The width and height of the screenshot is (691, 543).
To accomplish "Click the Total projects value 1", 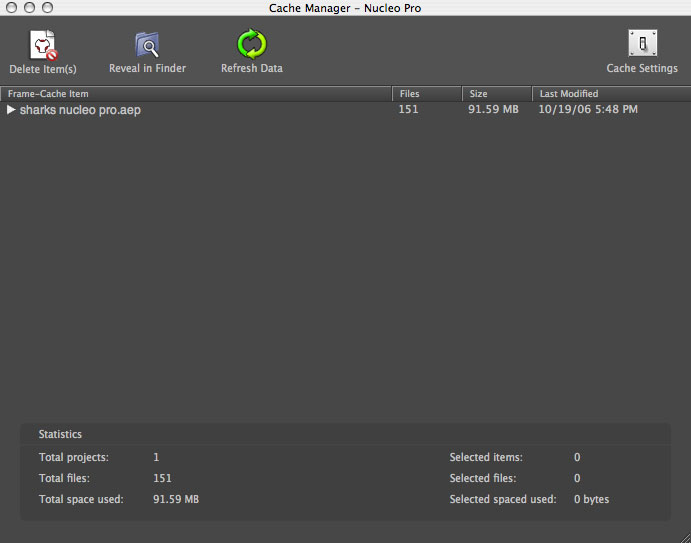I will point(156,457).
